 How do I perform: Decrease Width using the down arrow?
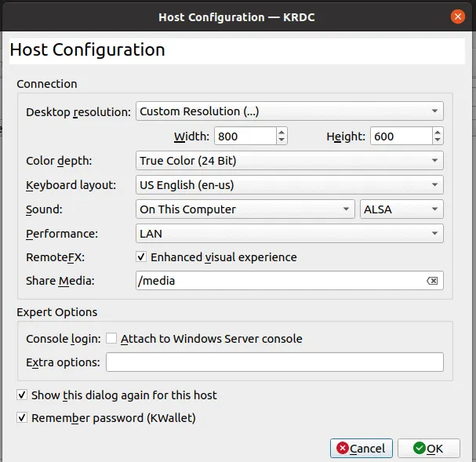[282, 140]
